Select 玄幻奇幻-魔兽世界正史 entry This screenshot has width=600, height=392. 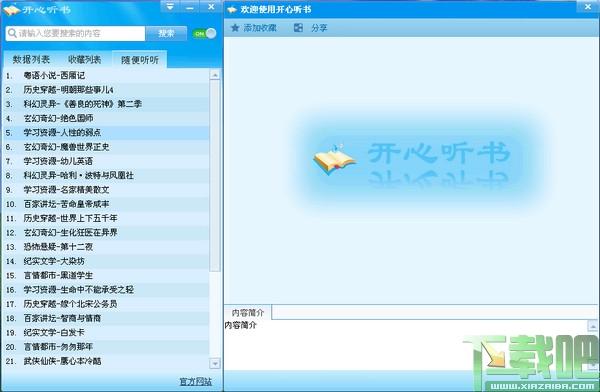[107, 147]
